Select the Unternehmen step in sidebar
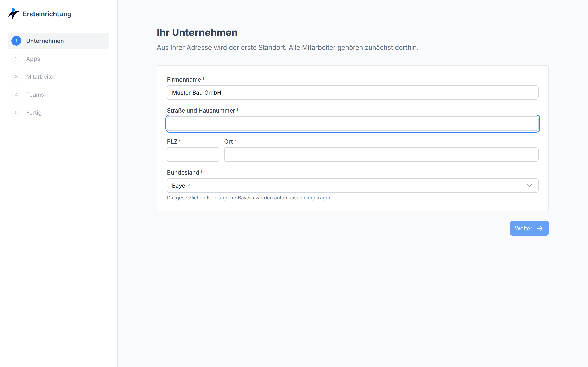This screenshot has height=367, width=588. pos(59,41)
